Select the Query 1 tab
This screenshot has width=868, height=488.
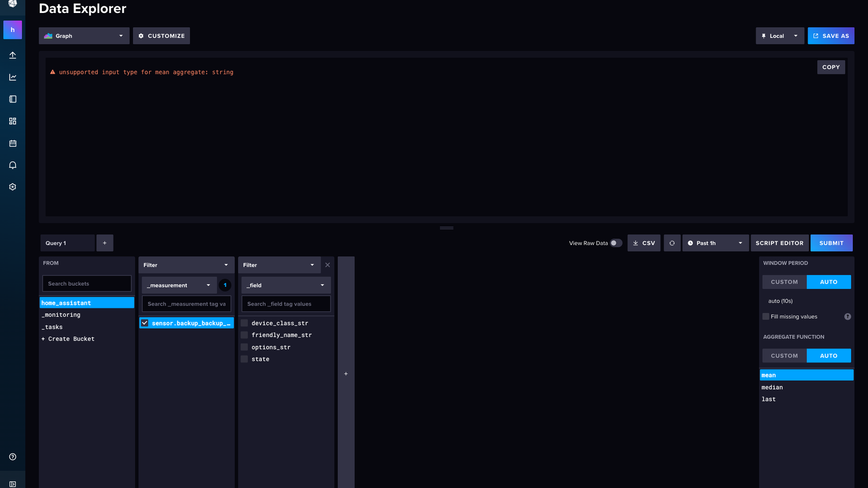click(x=67, y=243)
